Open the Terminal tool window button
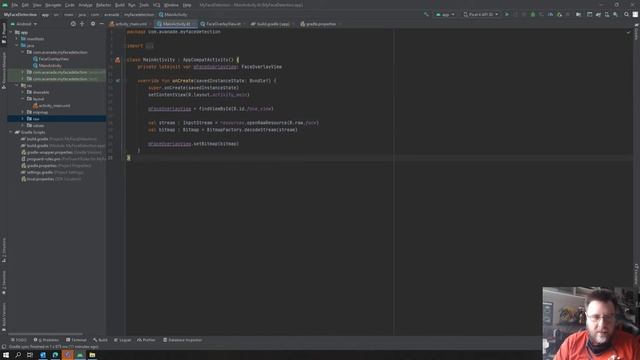The width and height of the screenshot is (640, 360). pyautogui.click(x=76, y=340)
